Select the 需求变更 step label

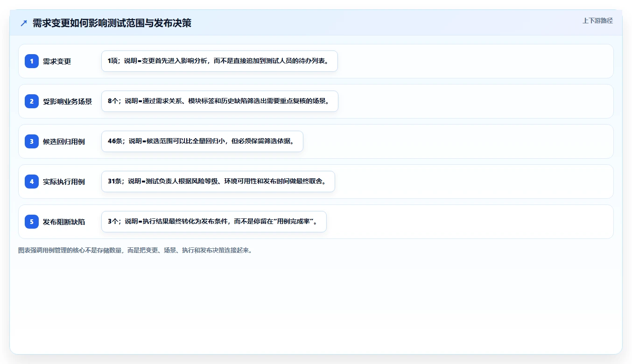(57, 61)
